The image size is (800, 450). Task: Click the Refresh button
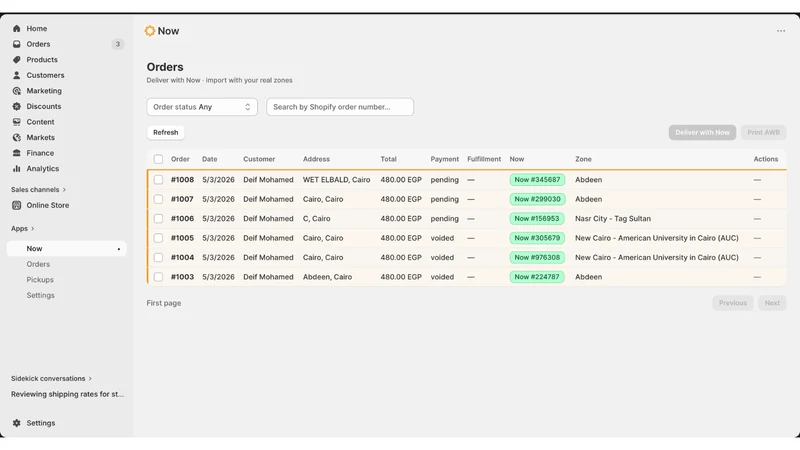click(166, 132)
